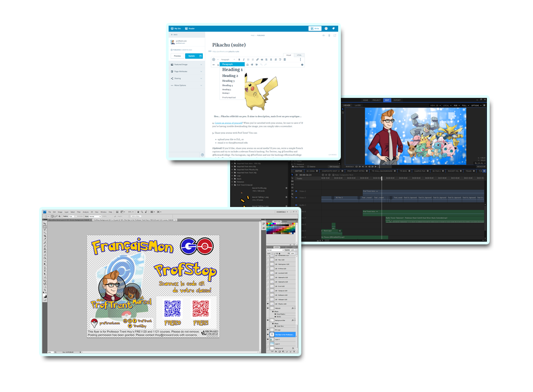Open Essentials workspace dropdown in Photoshop
The height and width of the screenshot is (392, 533).
(x=282, y=212)
